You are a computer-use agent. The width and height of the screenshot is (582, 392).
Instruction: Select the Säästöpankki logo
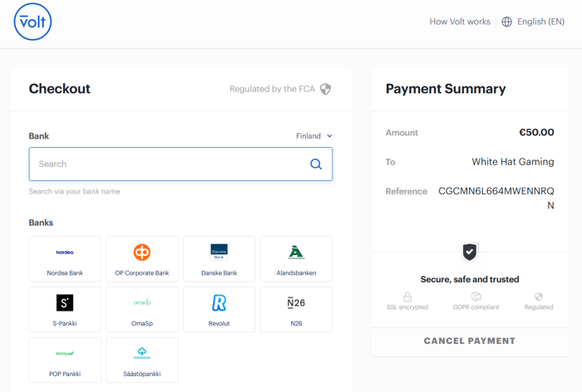(x=142, y=353)
